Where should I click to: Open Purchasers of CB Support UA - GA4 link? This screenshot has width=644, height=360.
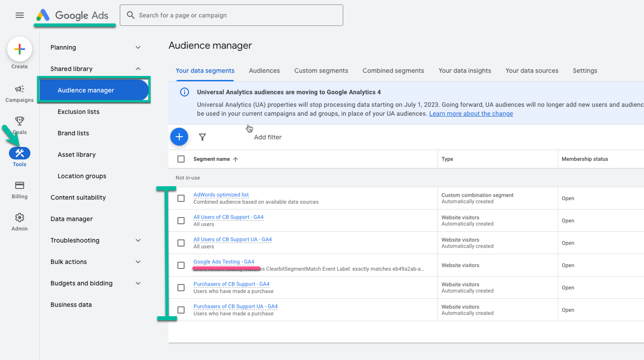(236, 306)
